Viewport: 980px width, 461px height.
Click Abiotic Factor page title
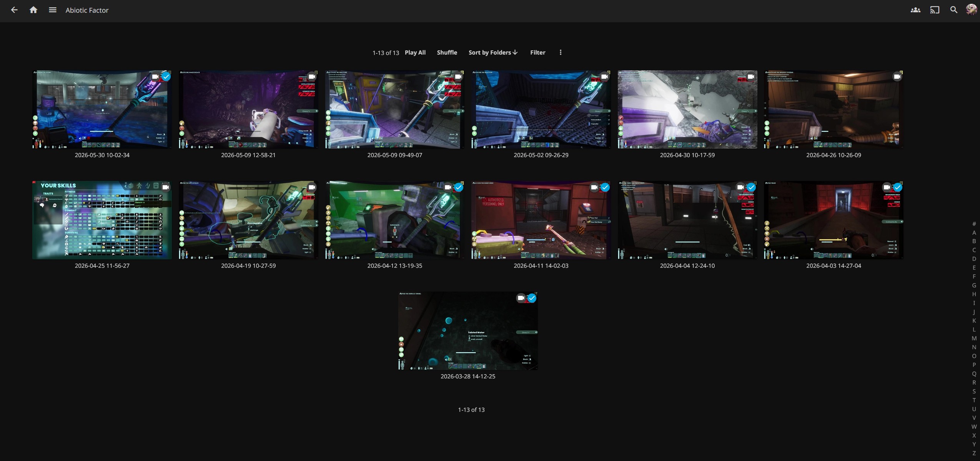tap(87, 10)
